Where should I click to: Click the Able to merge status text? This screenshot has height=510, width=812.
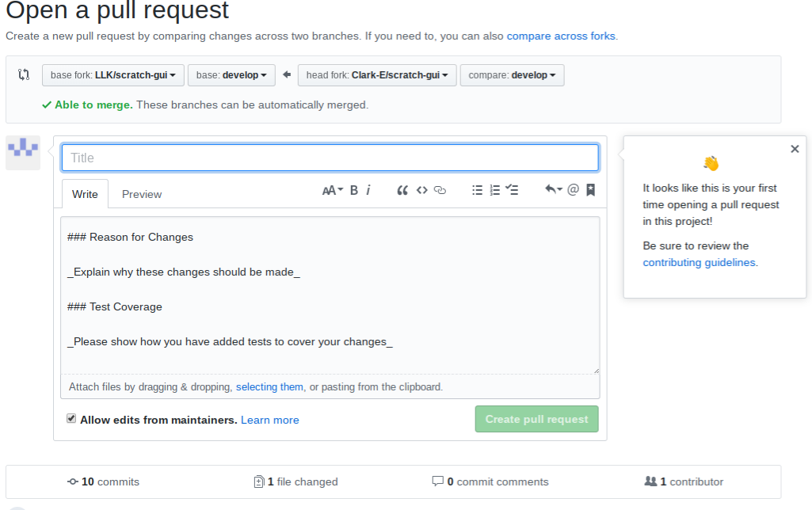click(x=93, y=105)
